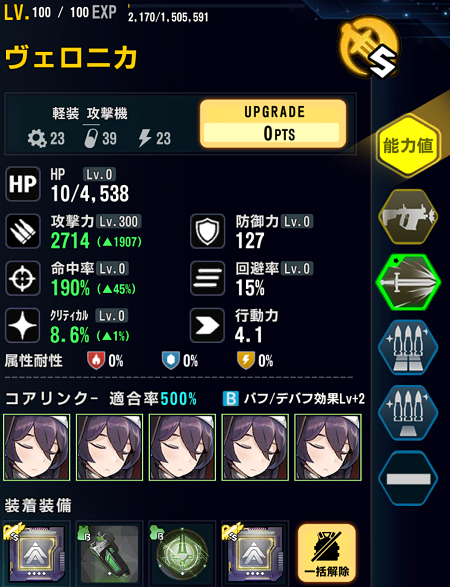Select the green sword skill hexagon

click(408, 282)
